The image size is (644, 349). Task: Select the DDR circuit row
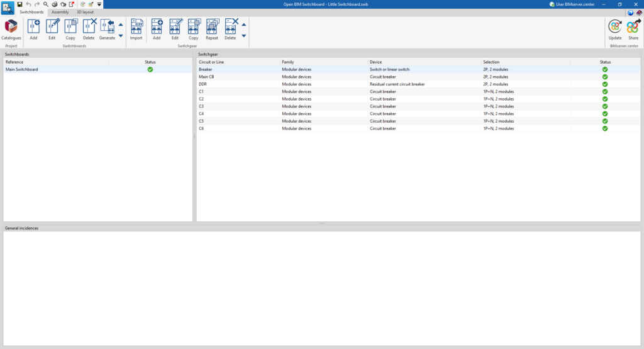click(x=418, y=84)
